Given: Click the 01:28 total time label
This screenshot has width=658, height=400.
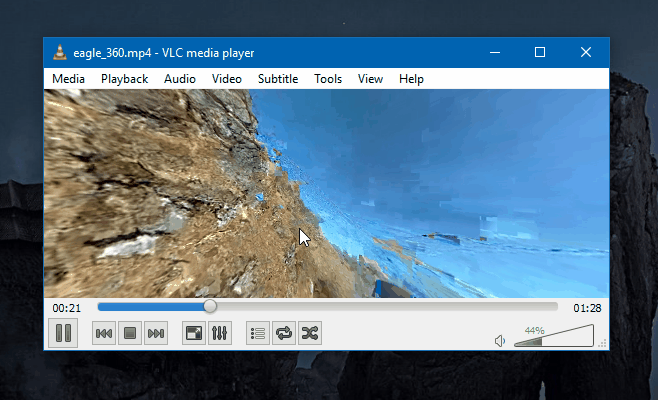Looking at the screenshot, I should [587, 308].
